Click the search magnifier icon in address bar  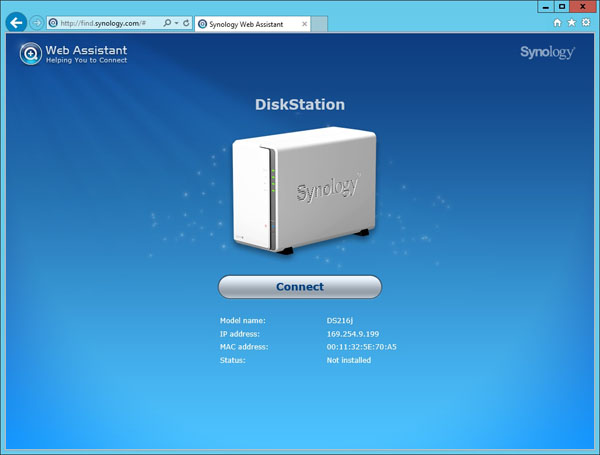(167, 23)
